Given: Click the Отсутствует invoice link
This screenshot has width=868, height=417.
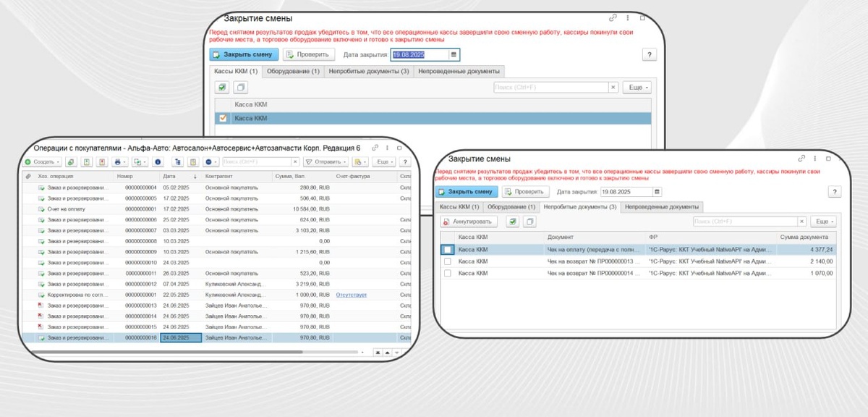Looking at the screenshot, I should coord(352,295).
